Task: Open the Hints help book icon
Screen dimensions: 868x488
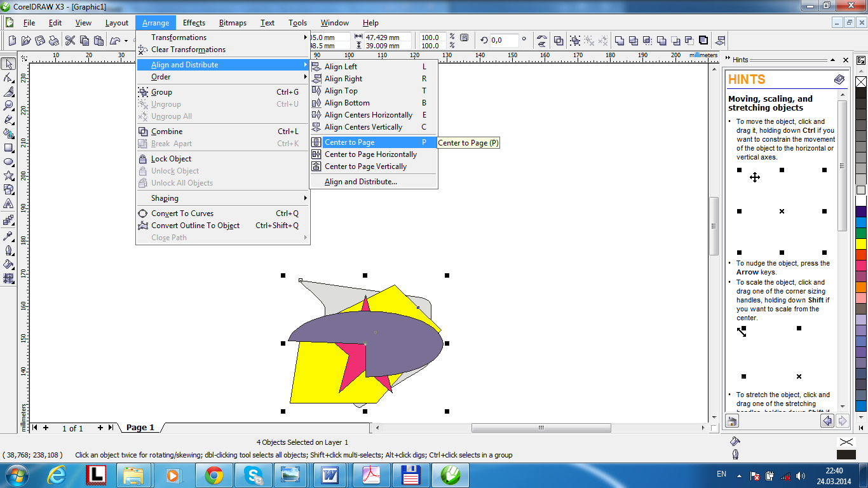Action: pos(839,79)
